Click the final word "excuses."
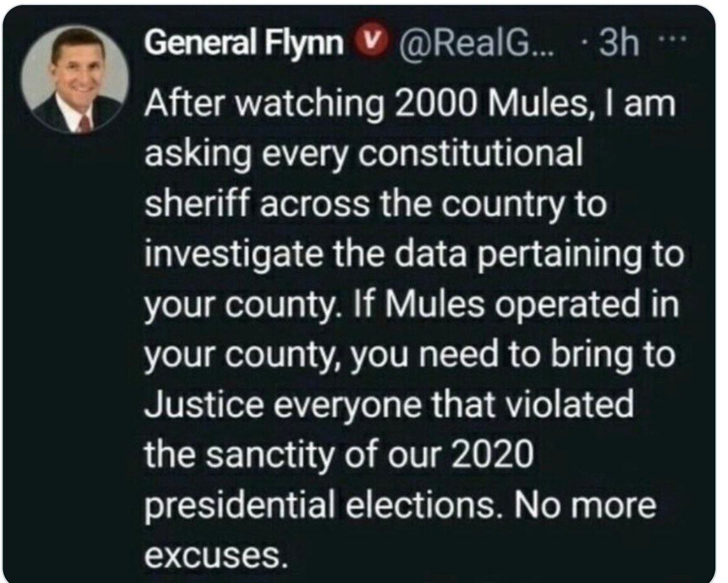Viewport: 728px width, 583px height. [211, 554]
